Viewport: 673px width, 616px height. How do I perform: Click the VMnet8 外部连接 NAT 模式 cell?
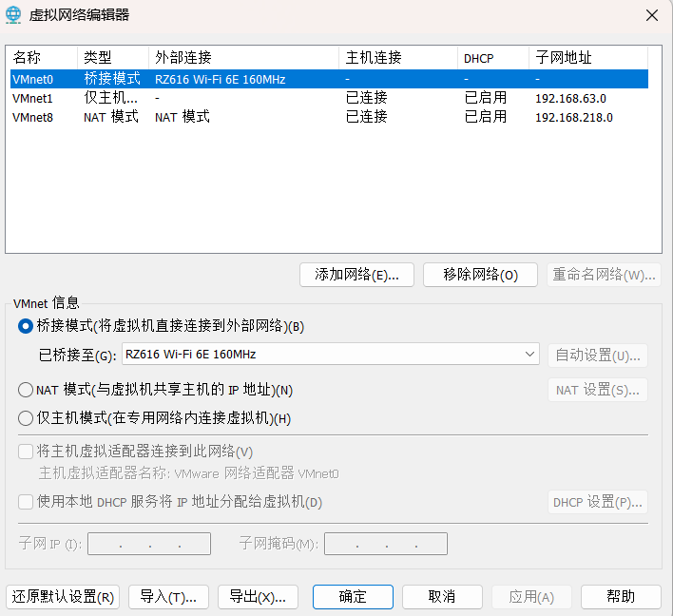183,117
